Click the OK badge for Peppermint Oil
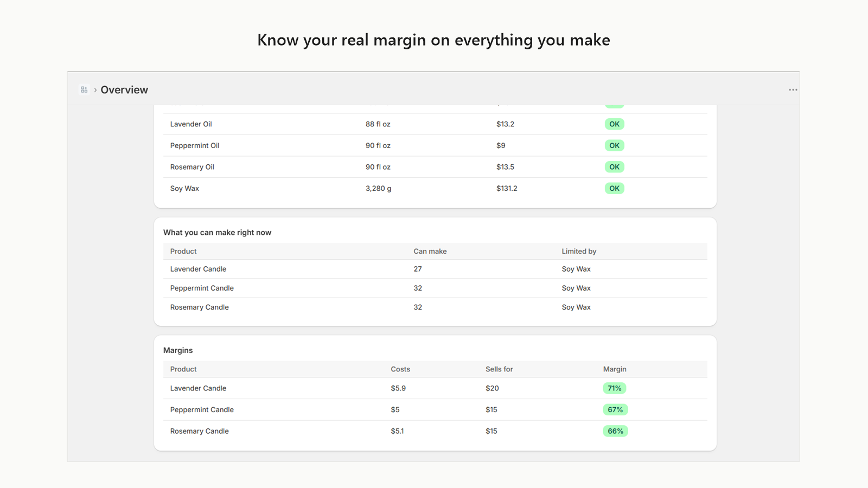 tap(614, 145)
